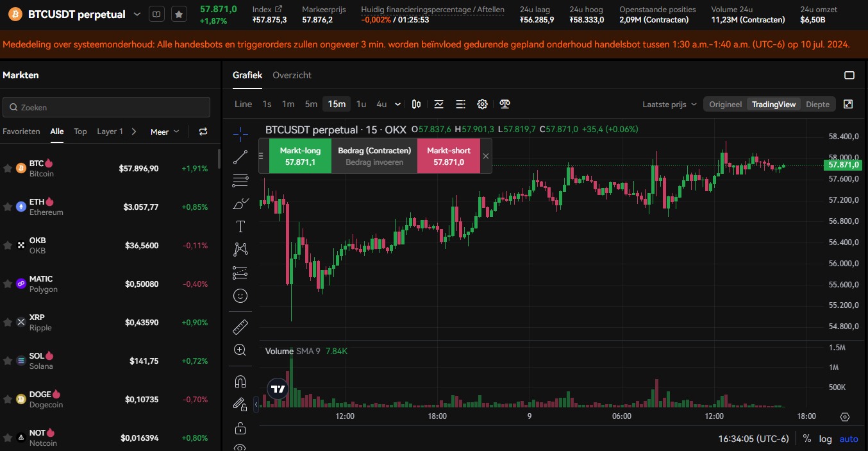Image resolution: width=868 pixels, height=451 pixels.
Task: Expand the Meer categories dropdown
Action: tap(165, 132)
